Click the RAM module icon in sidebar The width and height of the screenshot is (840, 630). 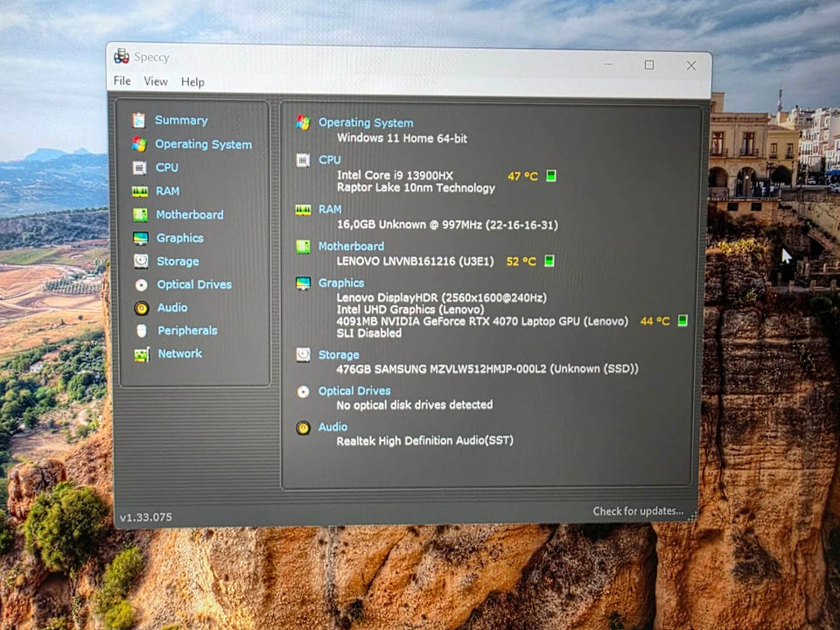coord(140,192)
